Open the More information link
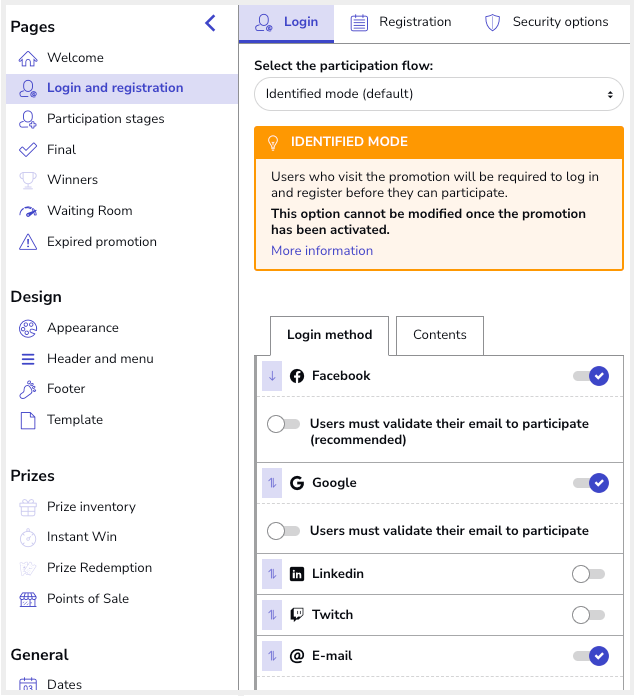This screenshot has height=696, width=634. coord(322,251)
